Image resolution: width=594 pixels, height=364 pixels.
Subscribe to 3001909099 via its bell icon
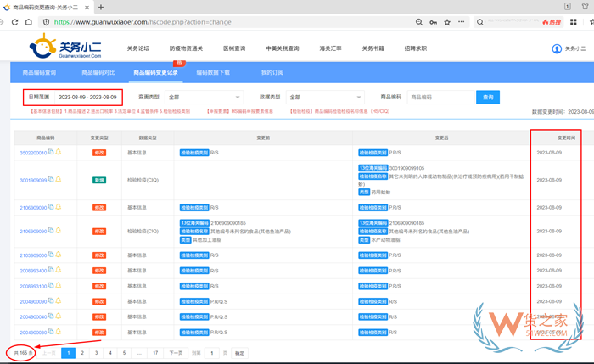point(58,179)
